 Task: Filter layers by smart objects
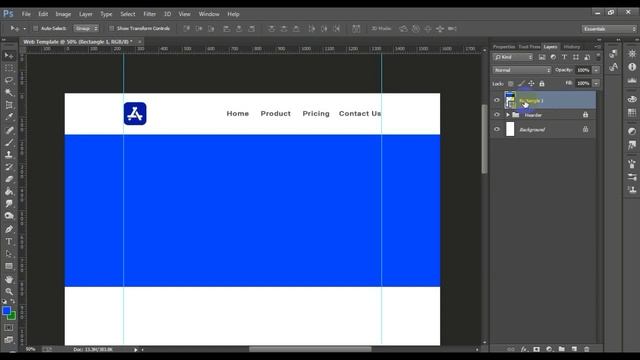pyautogui.click(x=587, y=57)
